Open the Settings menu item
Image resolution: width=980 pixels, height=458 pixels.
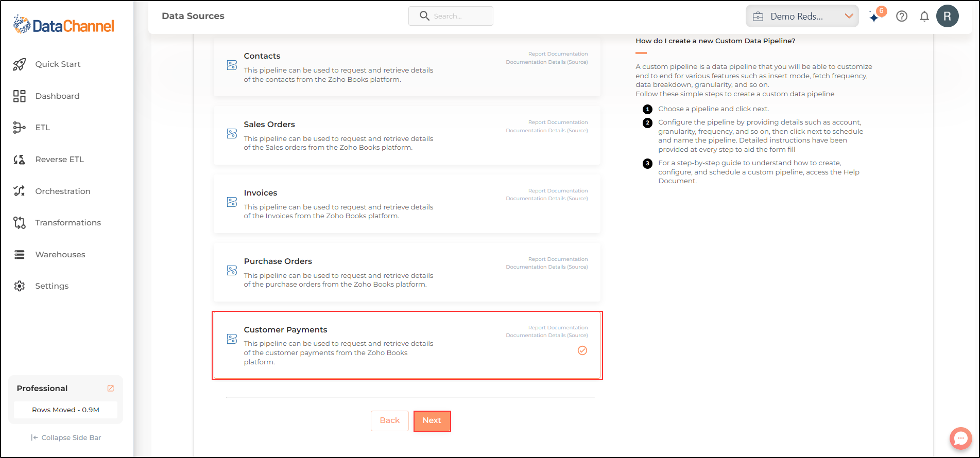(x=51, y=286)
